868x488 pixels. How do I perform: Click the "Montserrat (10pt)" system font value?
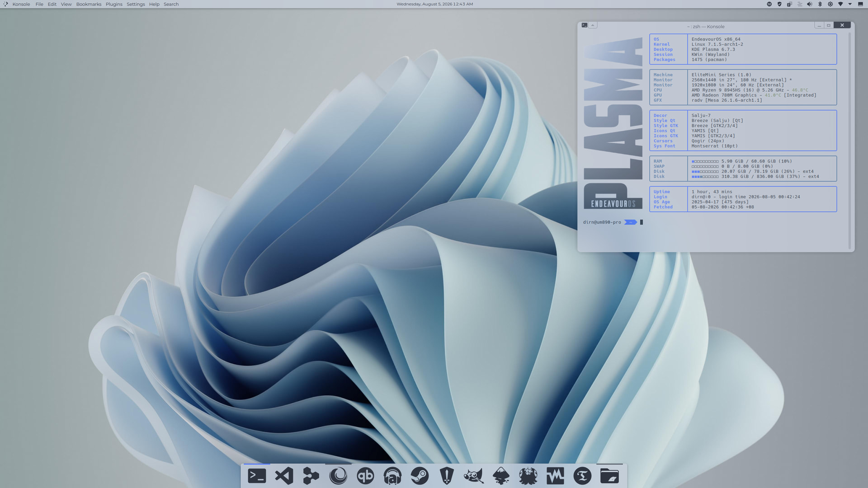[x=714, y=146]
